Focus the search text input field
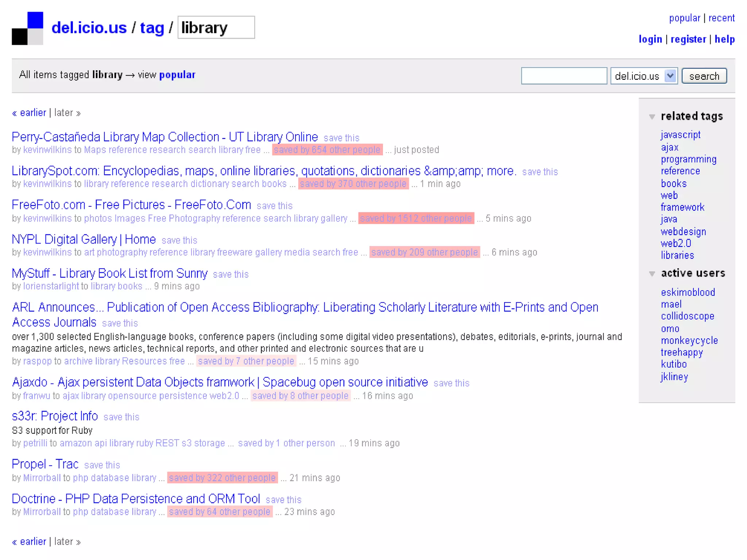 click(x=564, y=76)
